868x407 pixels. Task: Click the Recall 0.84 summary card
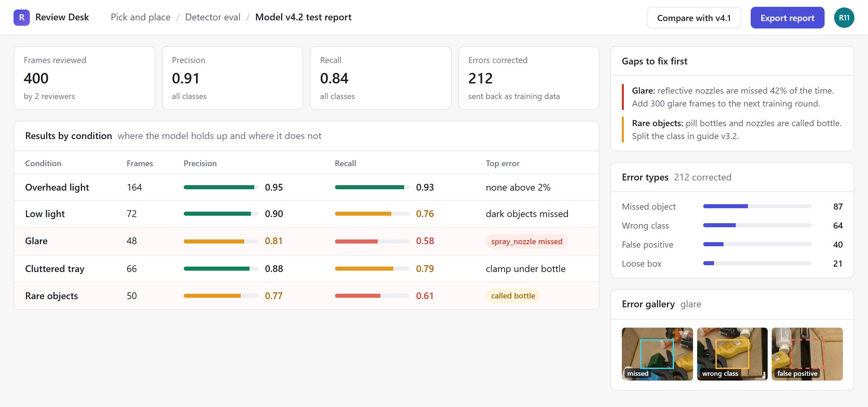pos(380,78)
